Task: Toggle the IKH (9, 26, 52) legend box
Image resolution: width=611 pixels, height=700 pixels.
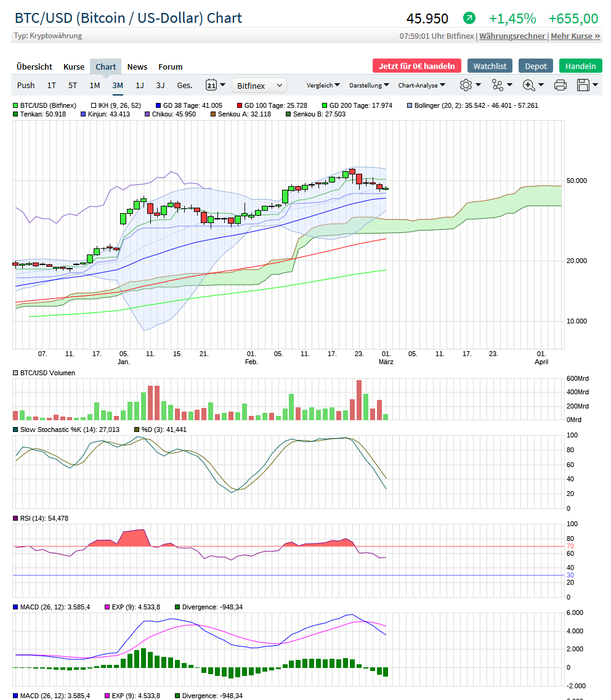Action: tap(94, 105)
